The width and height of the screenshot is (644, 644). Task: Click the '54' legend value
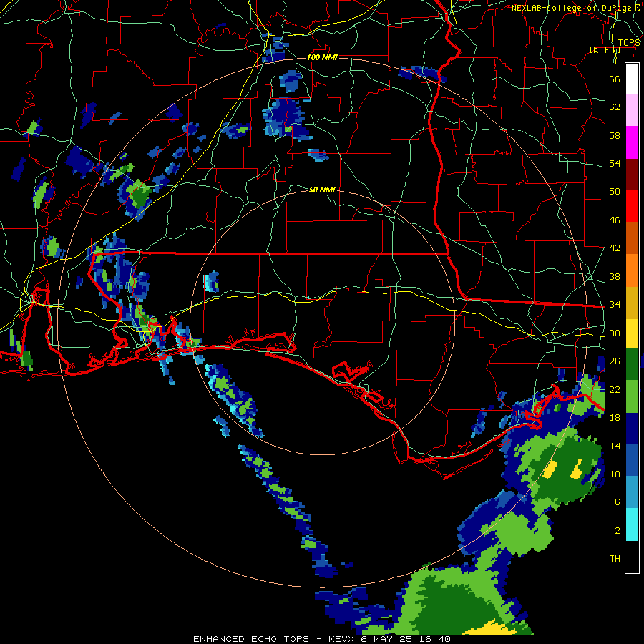(615, 163)
